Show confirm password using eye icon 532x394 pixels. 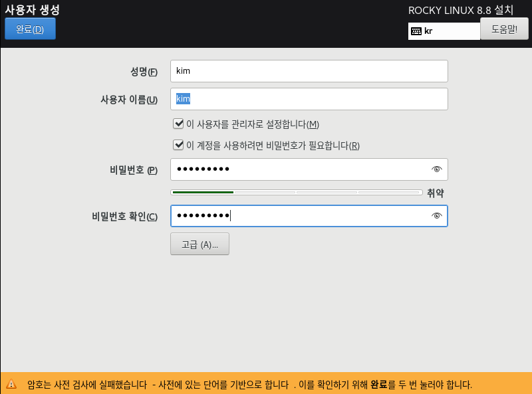pyautogui.click(x=437, y=216)
